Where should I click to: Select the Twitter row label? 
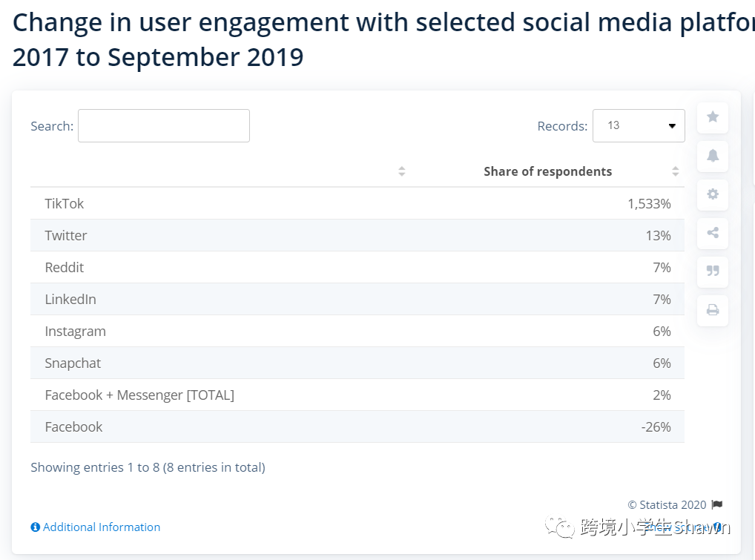[66, 236]
